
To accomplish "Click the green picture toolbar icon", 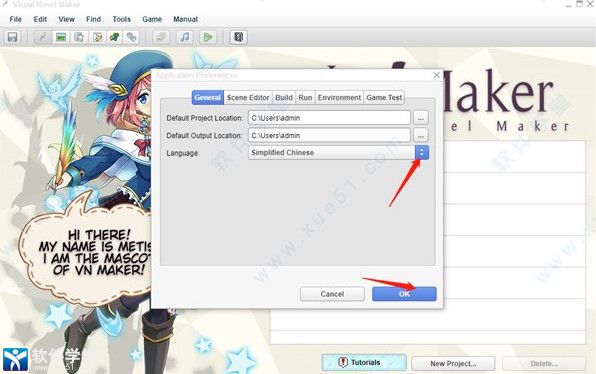I will pyautogui.click(x=61, y=37).
